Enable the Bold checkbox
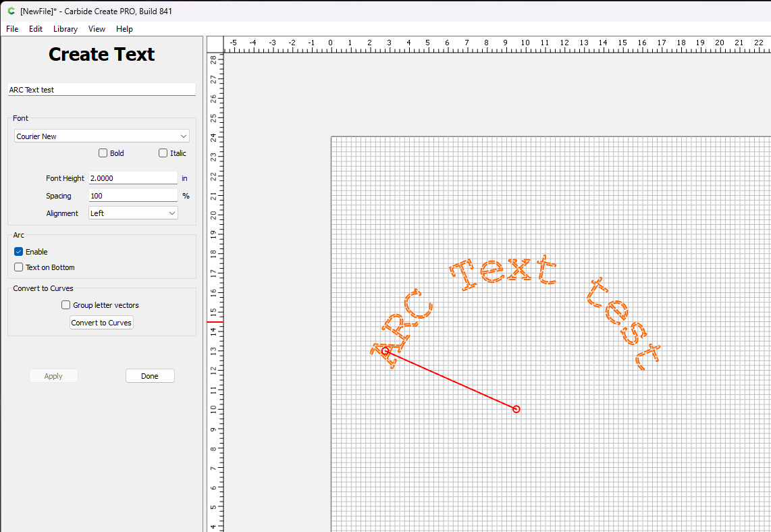Image resolution: width=771 pixels, height=532 pixels. click(103, 153)
